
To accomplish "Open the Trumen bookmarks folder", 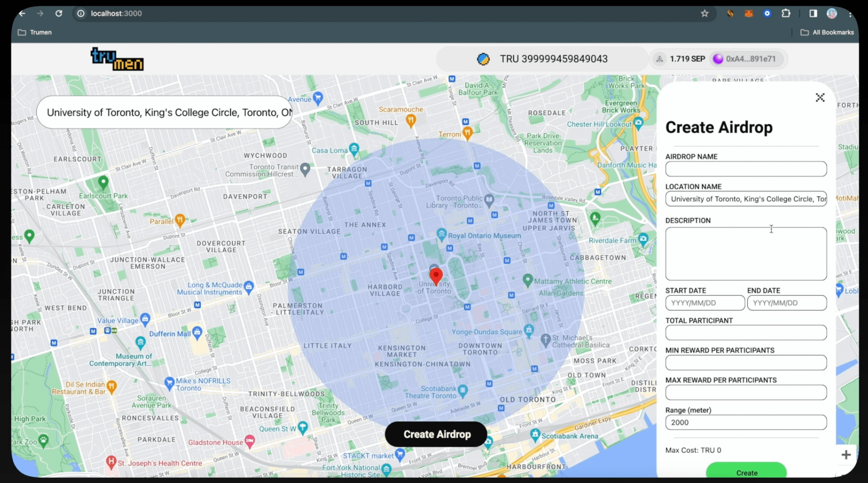I will [35, 32].
